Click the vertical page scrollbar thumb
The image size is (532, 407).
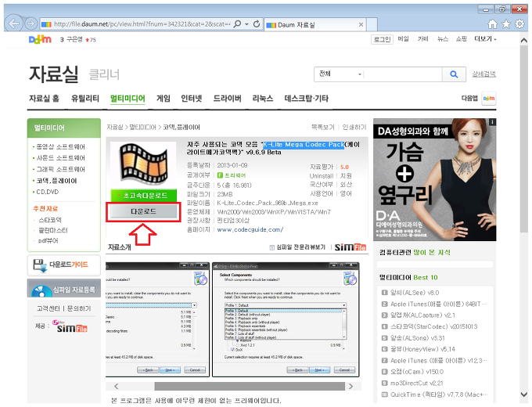click(x=524, y=139)
